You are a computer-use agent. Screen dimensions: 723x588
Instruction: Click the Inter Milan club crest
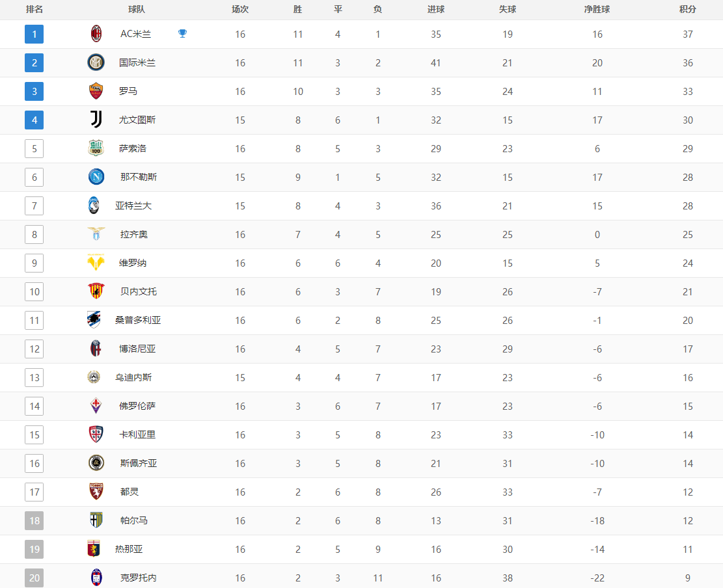pyautogui.click(x=96, y=62)
